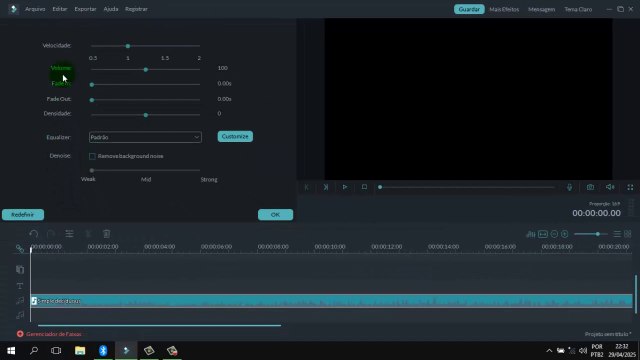Click the Fade Out slider handle
The width and height of the screenshot is (640, 360).
92,100
